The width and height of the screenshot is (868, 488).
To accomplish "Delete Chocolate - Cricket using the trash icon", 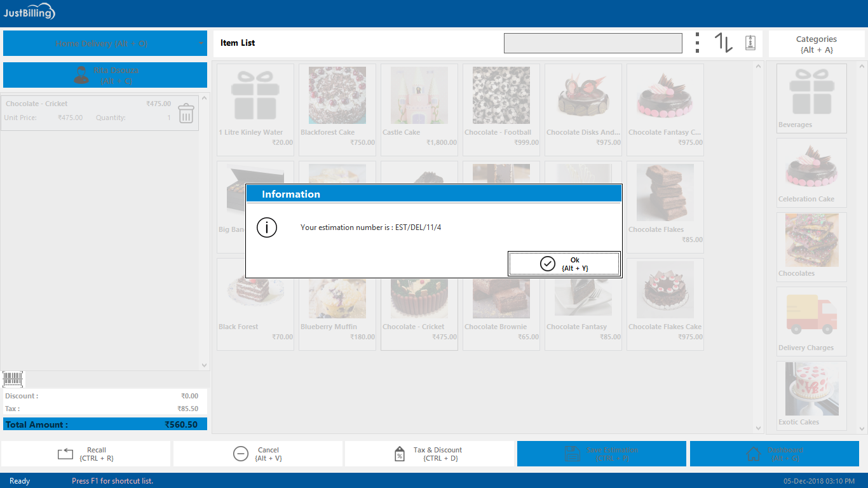I will tap(186, 113).
